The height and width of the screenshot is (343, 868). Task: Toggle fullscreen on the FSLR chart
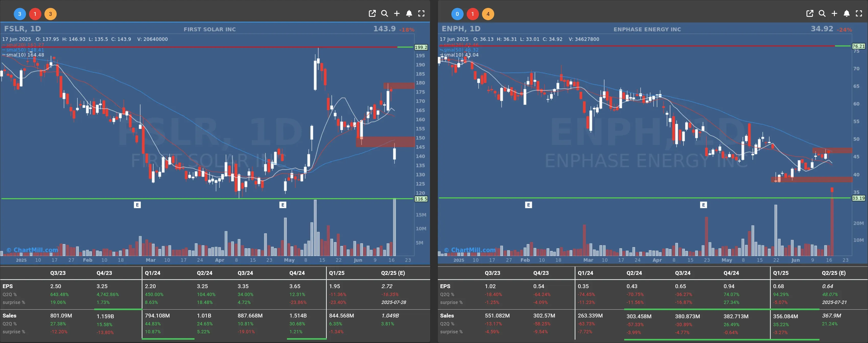(x=421, y=14)
